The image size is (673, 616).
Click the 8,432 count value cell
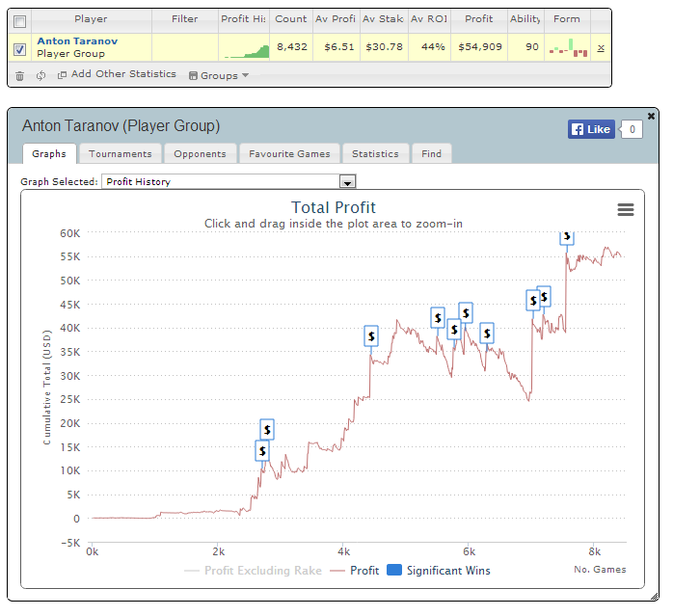tap(291, 47)
